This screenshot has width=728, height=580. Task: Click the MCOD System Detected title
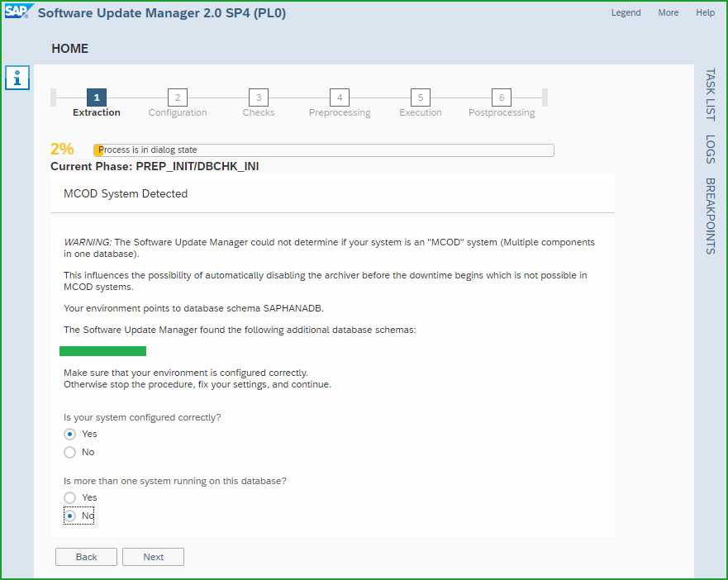126,193
